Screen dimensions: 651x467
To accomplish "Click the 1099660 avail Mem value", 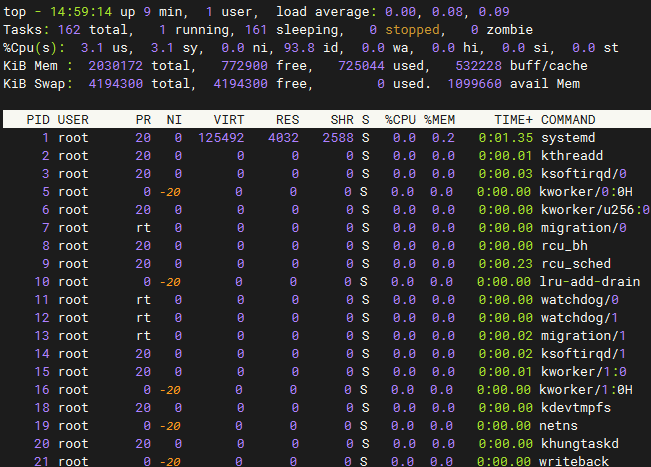I will click(475, 84).
